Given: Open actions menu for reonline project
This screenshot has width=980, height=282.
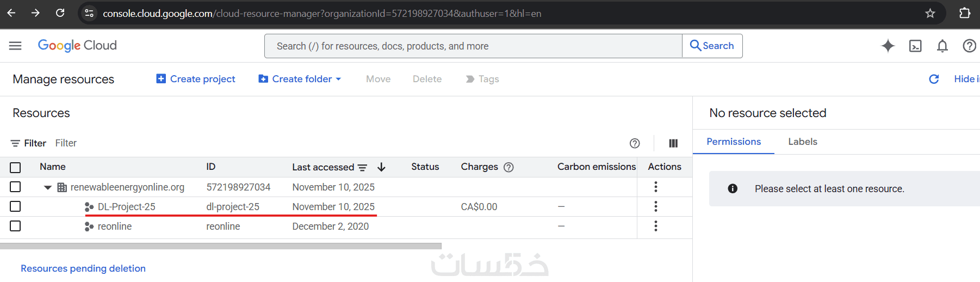Looking at the screenshot, I should pyautogui.click(x=656, y=226).
